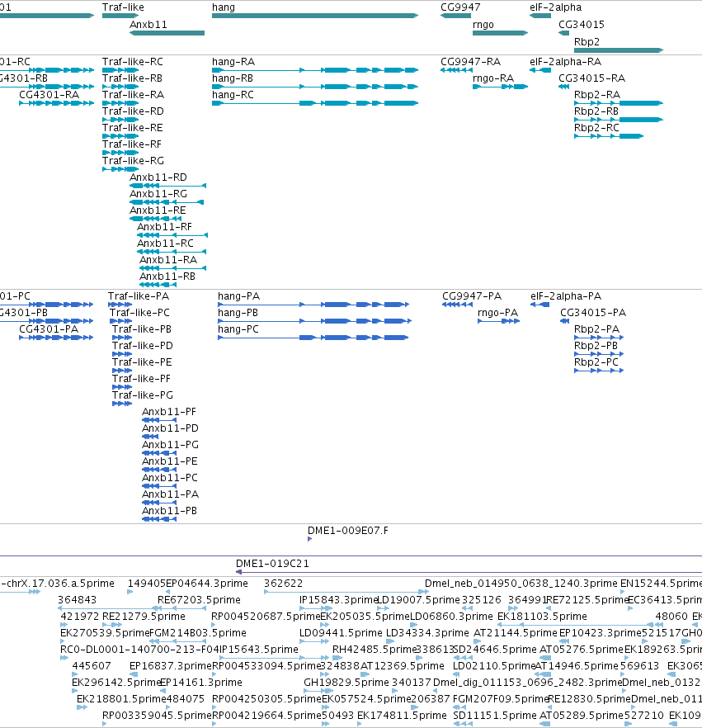Open EST label "IP15843.3prime"
Viewport: 702px width, 728px height.
(x=339, y=600)
